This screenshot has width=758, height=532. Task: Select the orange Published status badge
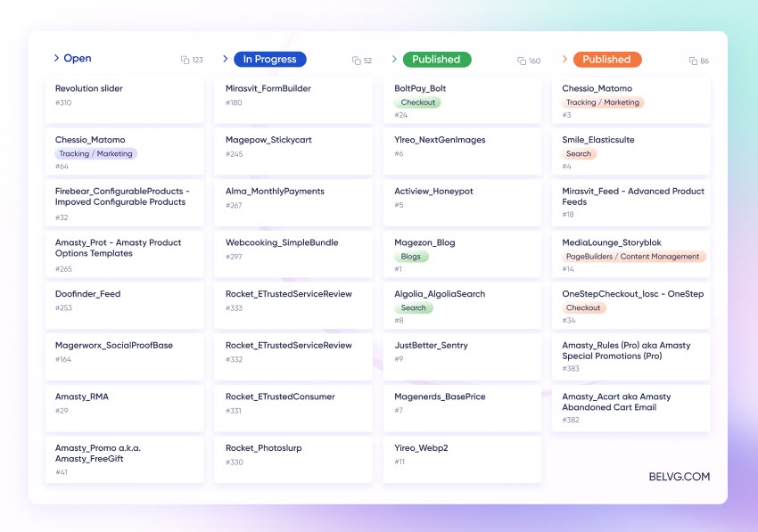pos(607,60)
